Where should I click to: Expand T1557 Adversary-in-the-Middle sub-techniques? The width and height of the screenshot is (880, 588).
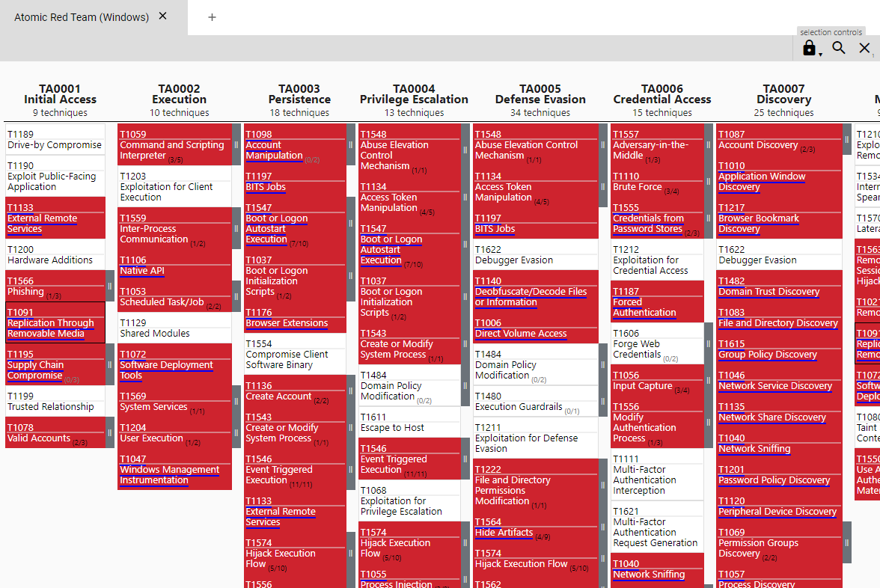coord(708,145)
